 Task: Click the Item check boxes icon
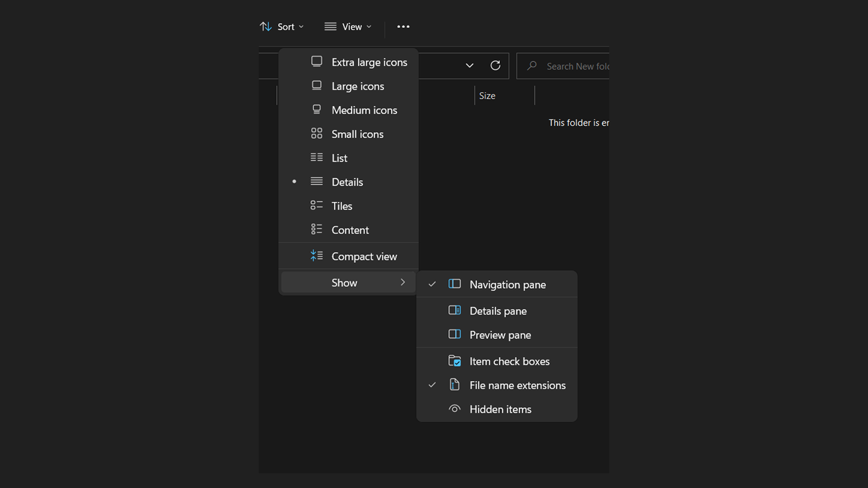tap(455, 361)
